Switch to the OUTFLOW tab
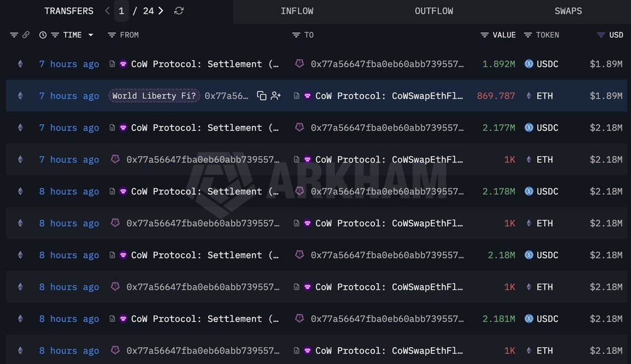 (434, 11)
